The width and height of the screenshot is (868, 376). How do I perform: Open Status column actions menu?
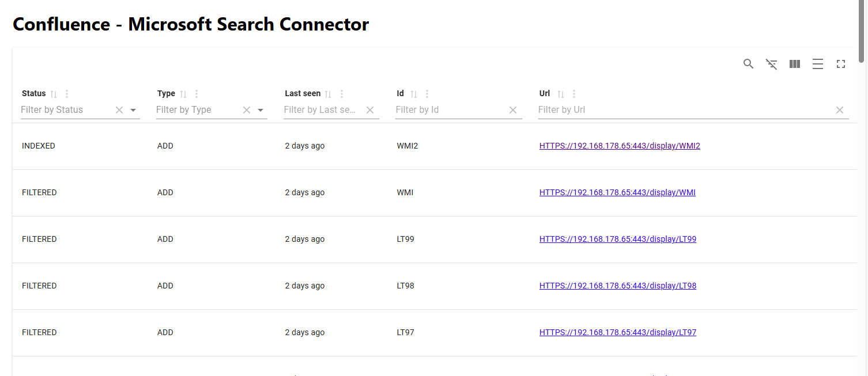pos(67,94)
